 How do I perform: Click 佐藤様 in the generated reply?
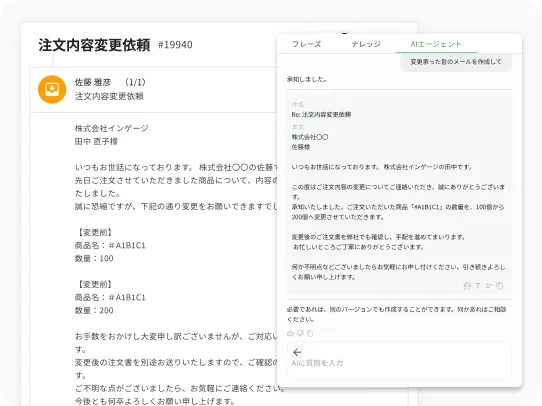tap(301, 147)
